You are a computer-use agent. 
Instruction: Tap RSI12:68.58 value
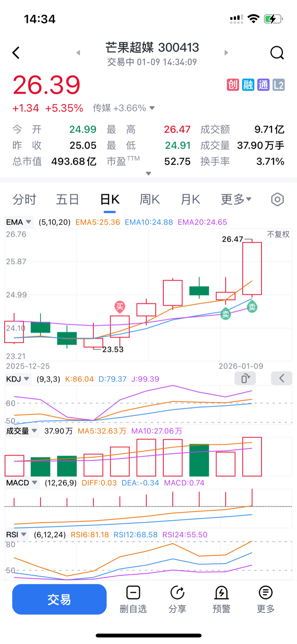136,535
